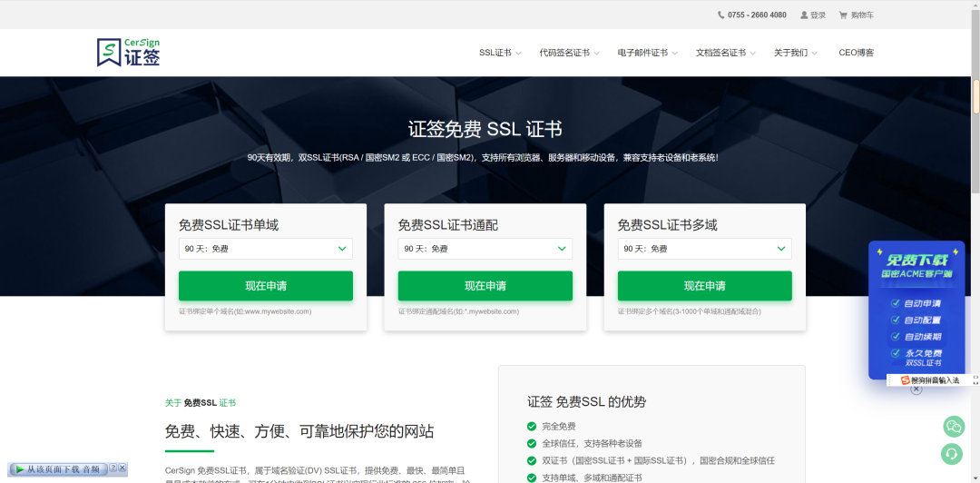Screen dimensions: 980x483
Task: Click 现在申请 for single-domain certificate
Action: (x=266, y=286)
